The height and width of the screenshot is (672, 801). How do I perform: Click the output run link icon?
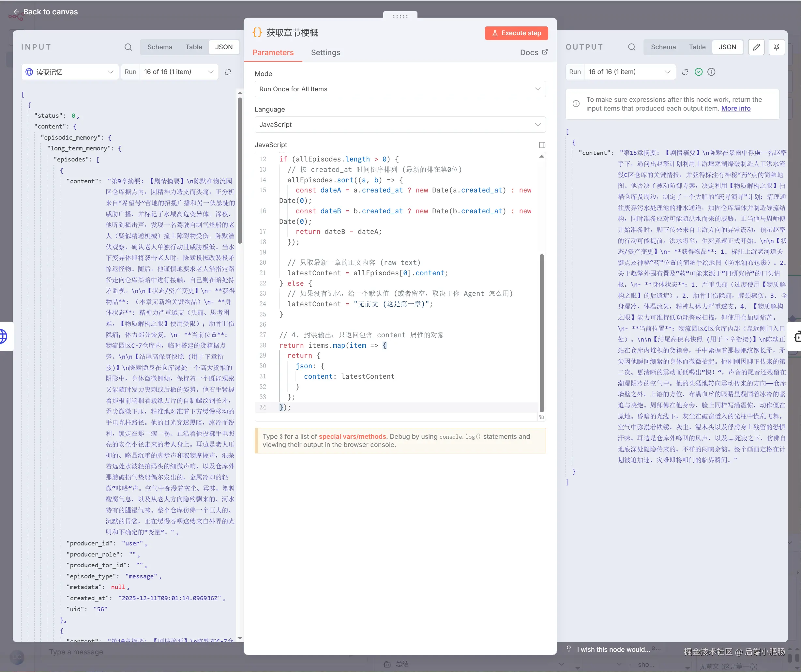coord(686,72)
